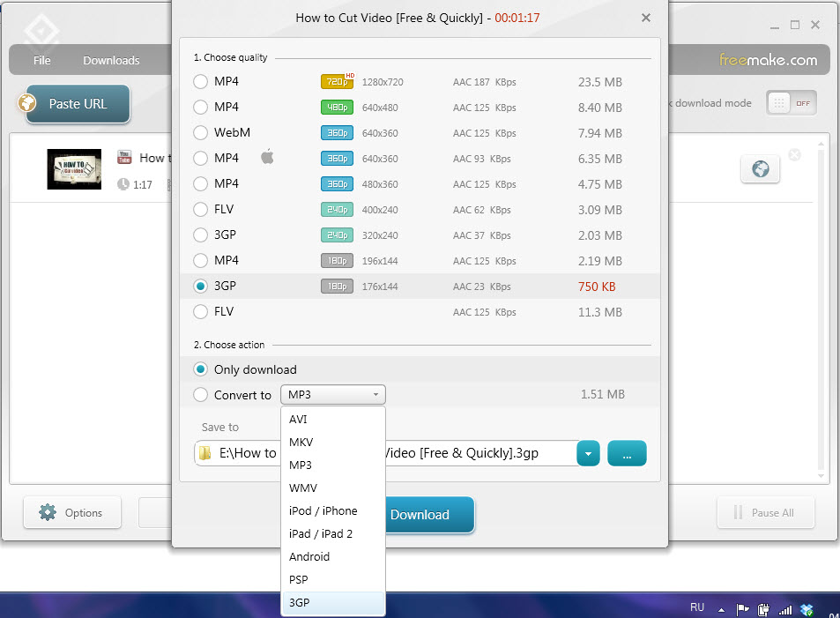
Task: Choose AVI from format list
Action: (x=332, y=419)
